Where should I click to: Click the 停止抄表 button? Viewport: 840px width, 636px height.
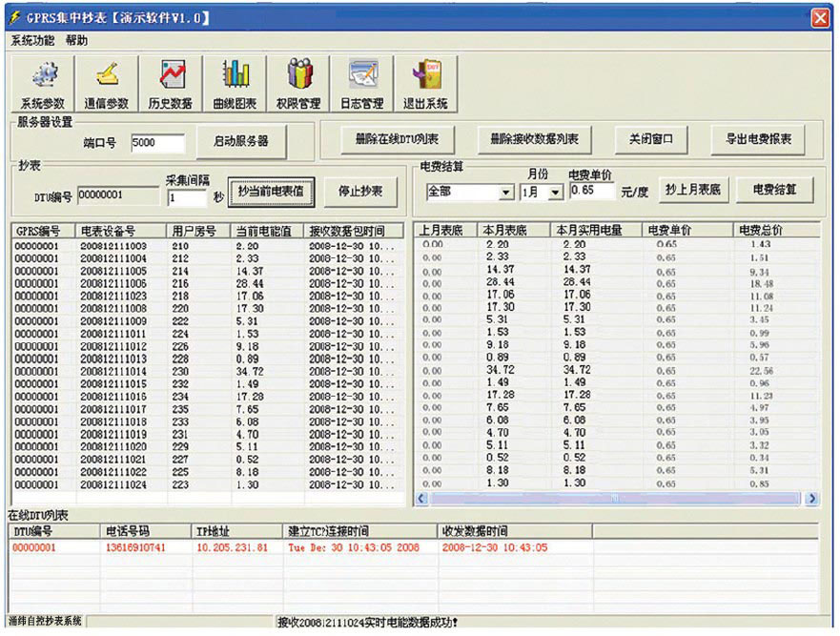[x=360, y=192]
